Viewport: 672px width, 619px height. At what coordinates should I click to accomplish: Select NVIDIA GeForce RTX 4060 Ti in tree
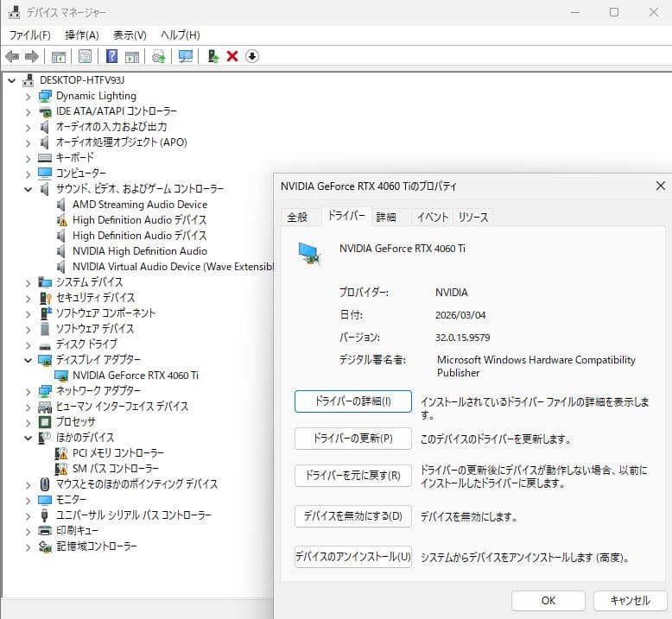tap(136, 376)
